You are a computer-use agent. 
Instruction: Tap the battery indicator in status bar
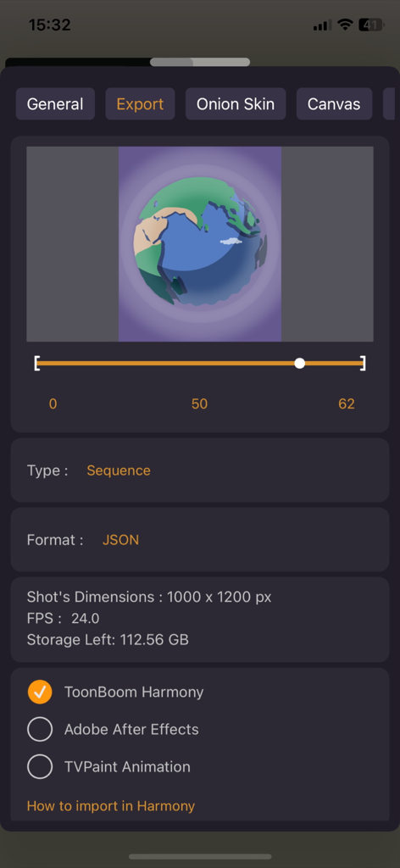tap(371, 25)
